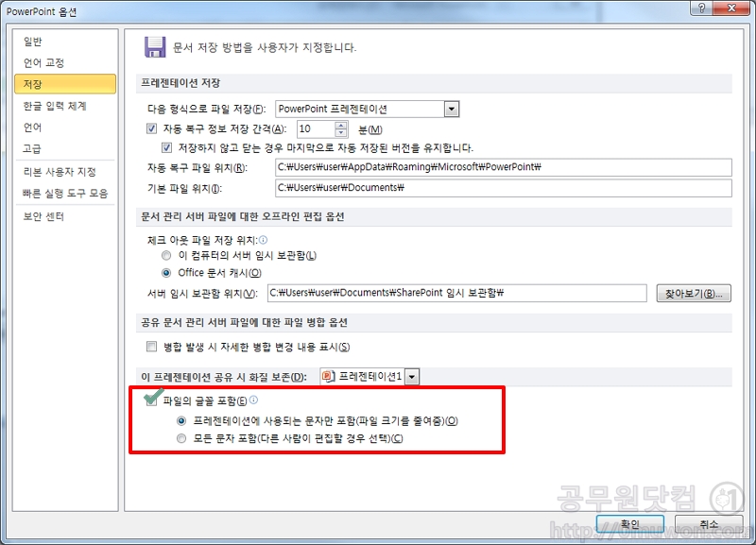Click the info icon beside 체크 아웃 파일 저장 위치
Viewport: 756px width, 545px height.
(264, 240)
